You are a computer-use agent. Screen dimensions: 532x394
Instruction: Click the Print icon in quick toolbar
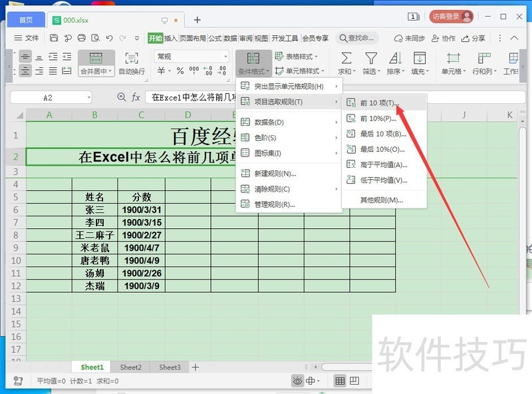click(x=81, y=38)
